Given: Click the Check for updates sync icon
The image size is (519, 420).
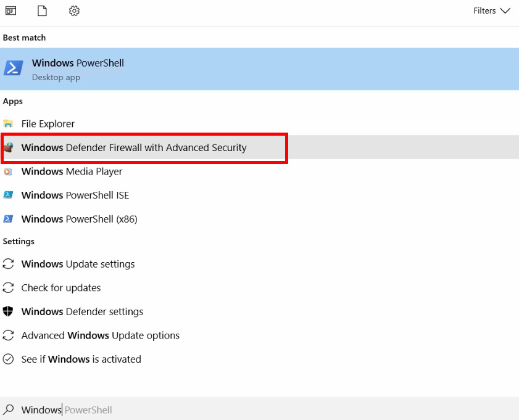Looking at the screenshot, I should pyautogui.click(x=8, y=288).
